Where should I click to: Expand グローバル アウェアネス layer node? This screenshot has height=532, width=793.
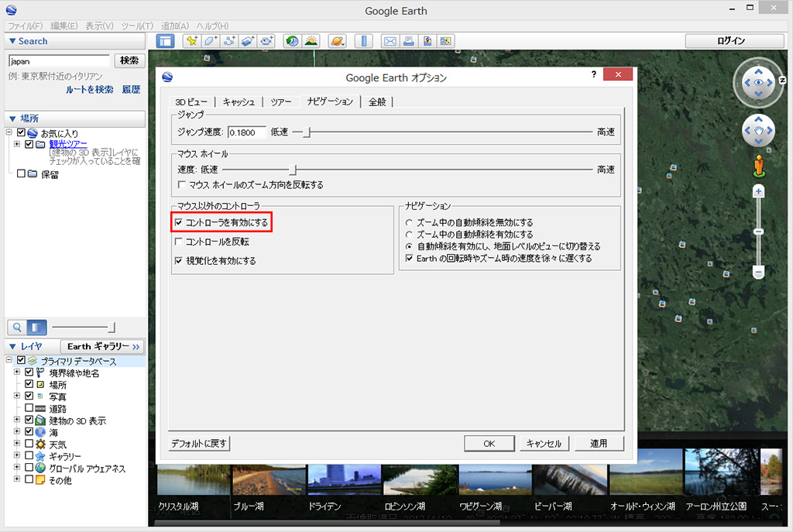point(17,467)
